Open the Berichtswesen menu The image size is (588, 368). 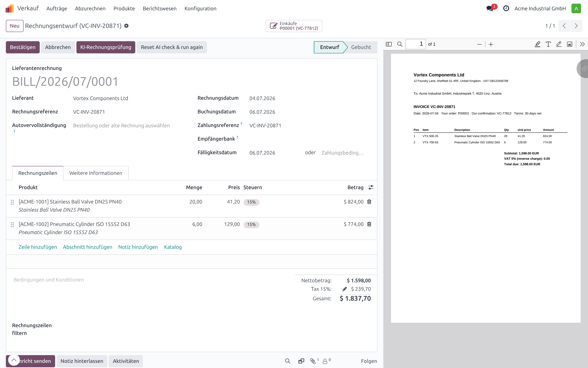pyautogui.click(x=160, y=8)
